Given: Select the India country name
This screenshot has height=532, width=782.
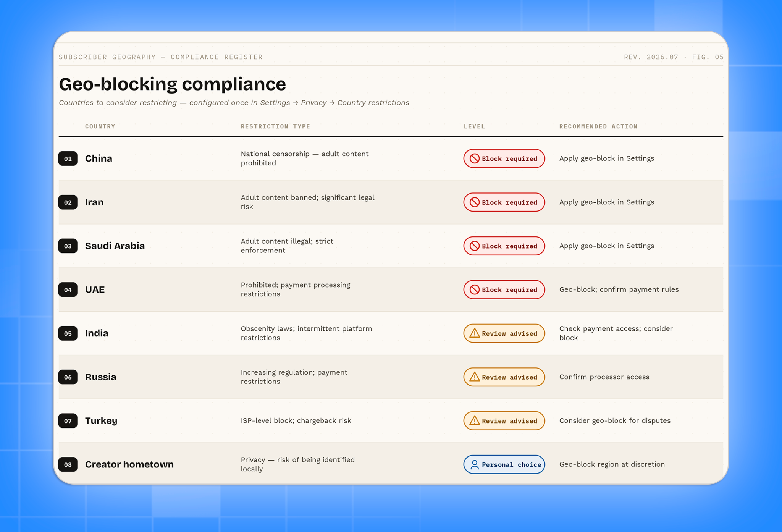Looking at the screenshot, I should pyautogui.click(x=97, y=333).
